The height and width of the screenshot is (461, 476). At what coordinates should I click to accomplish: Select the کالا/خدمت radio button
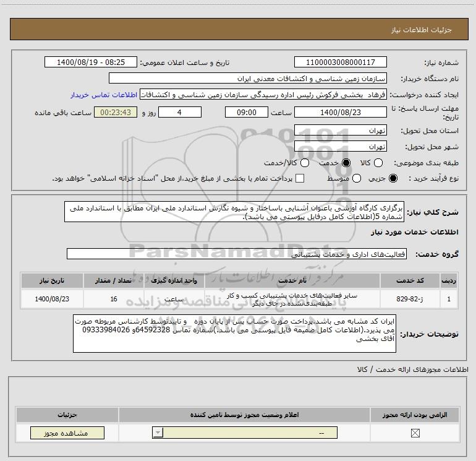click(305, 163)
